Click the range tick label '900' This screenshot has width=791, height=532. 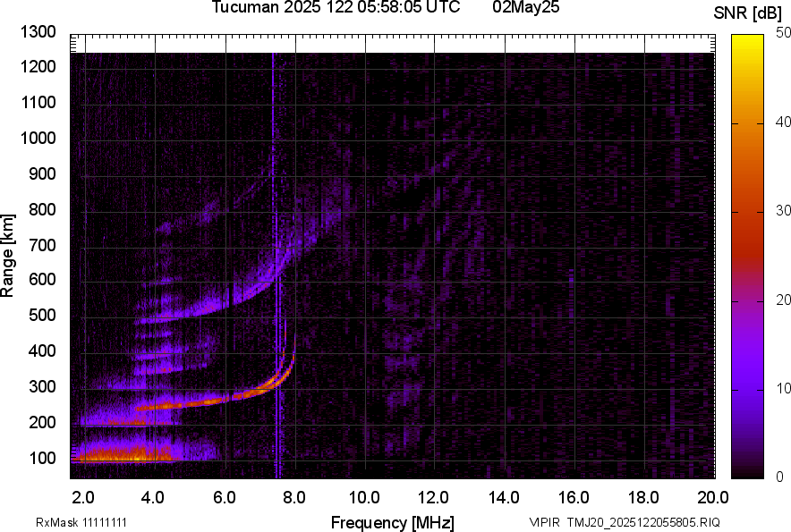[42, 174]
